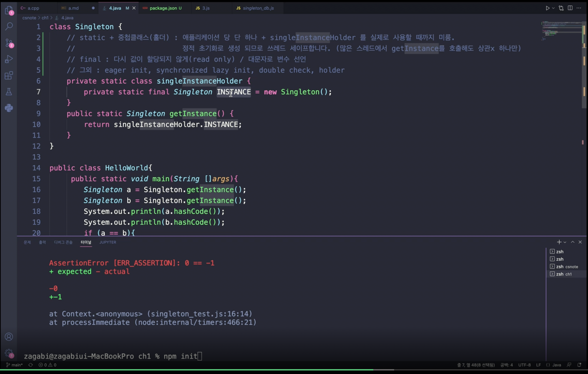This screenshot has height=374, width=588.
Task: Open the Source Control view
Action: pos(9,43)
